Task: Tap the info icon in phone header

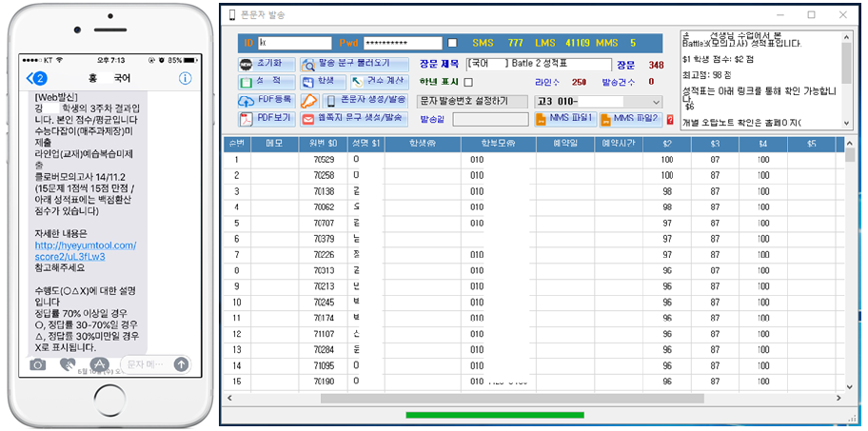Action: [185, 77]
